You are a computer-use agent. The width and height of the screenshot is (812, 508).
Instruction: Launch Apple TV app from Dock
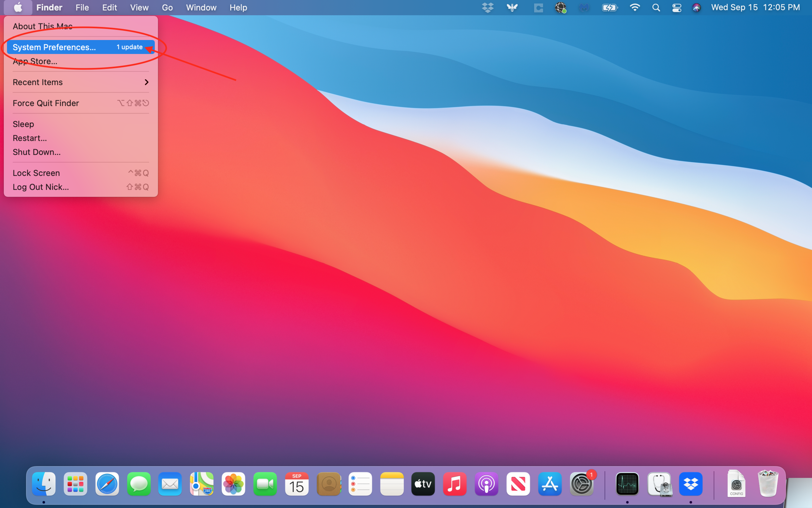coord(423,484)
